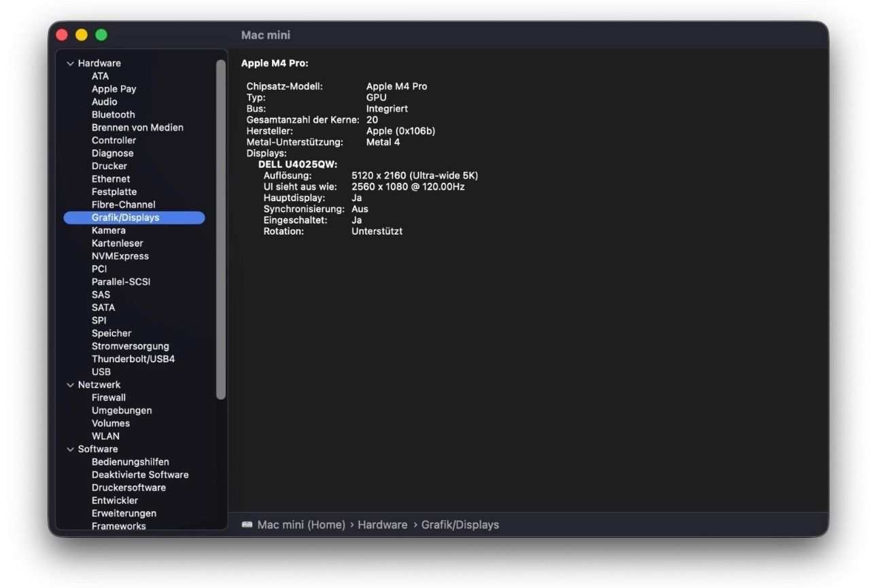Select WLAN in the sidebar
The height and width of the screenshot is (588, 877).
coord(105,436)
